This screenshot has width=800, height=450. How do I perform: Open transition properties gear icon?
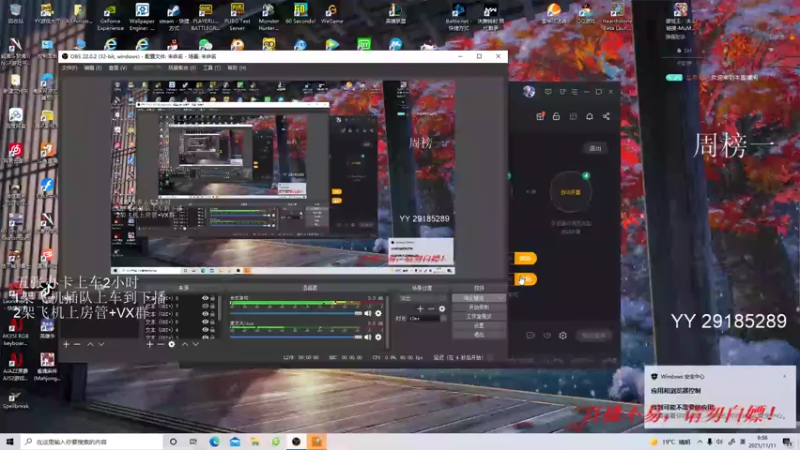(x=442, y=309)
